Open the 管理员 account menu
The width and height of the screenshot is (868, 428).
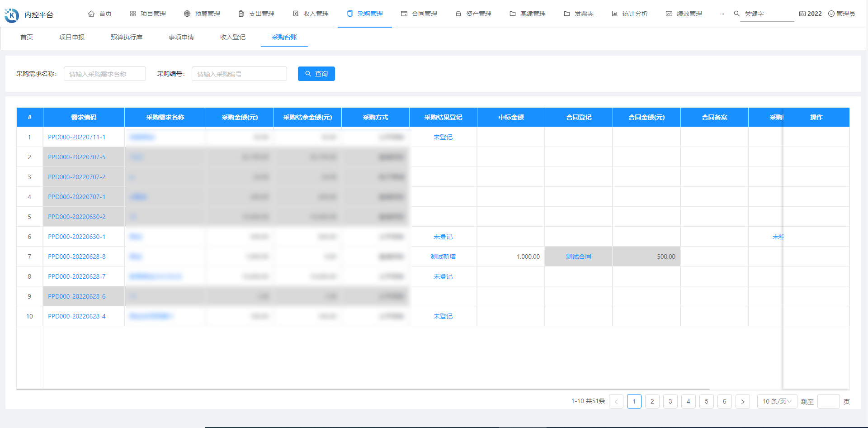click(842, 14)
